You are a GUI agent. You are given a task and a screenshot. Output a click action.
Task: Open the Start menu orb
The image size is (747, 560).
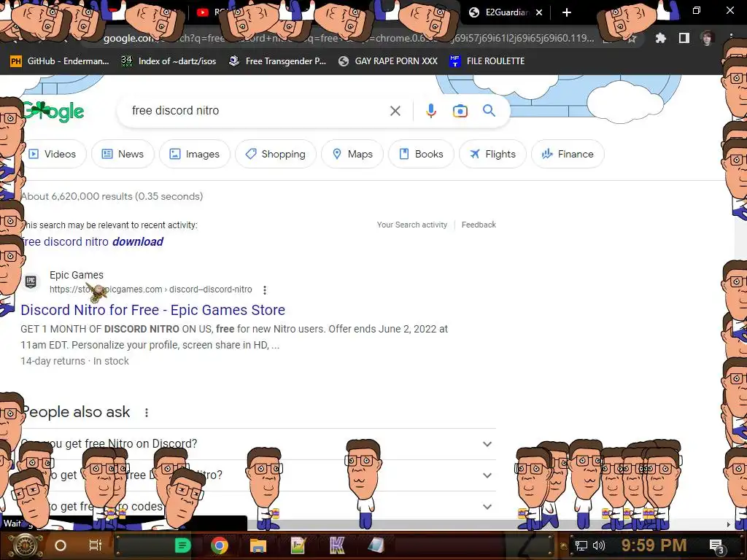click(x=25, y=545)
